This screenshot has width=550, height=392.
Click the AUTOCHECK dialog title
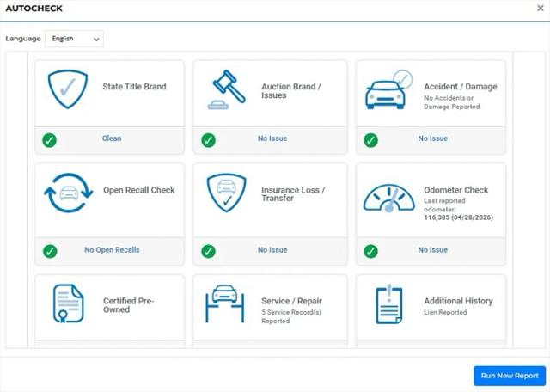[34, 9]
